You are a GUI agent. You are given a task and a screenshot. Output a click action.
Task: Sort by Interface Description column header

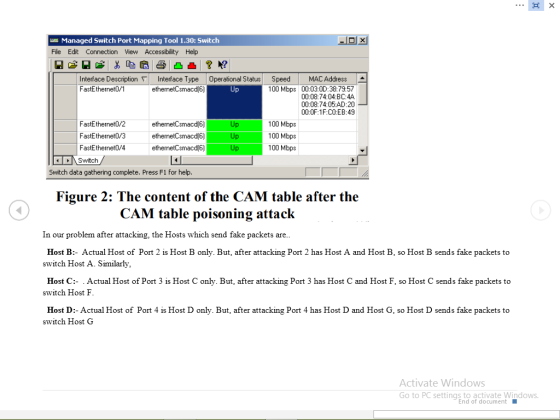point(113,79)
